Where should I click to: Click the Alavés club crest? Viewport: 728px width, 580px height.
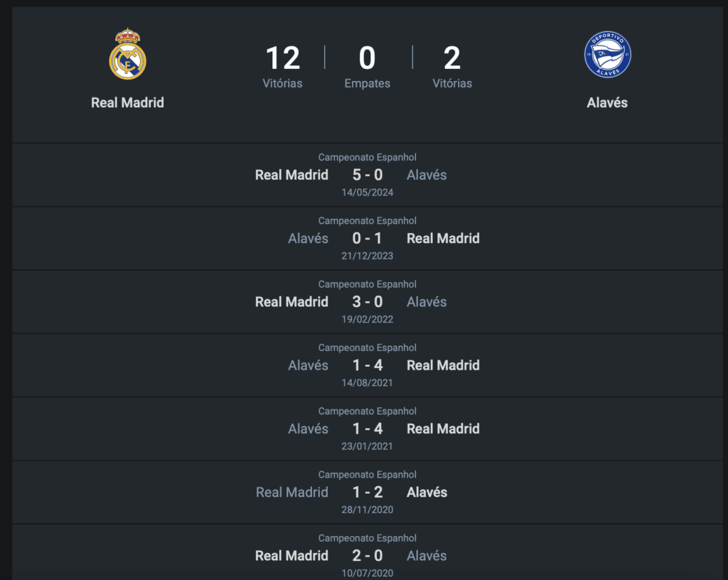click(x=607, y=55)
